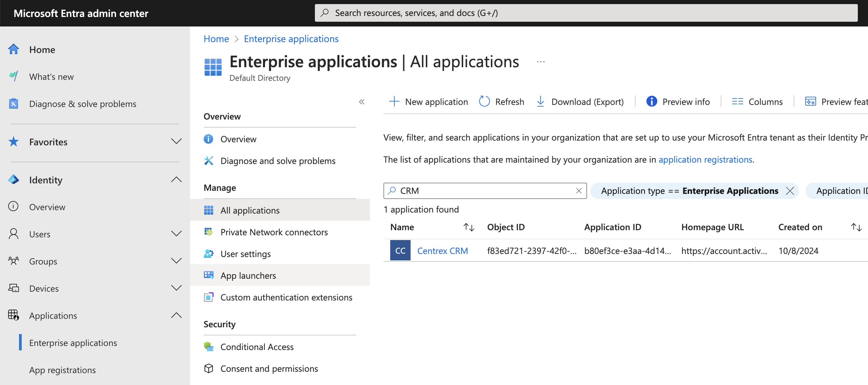Open User settings menu item
The width and height of the screenshot is (868, 385).
click(280, 254)
